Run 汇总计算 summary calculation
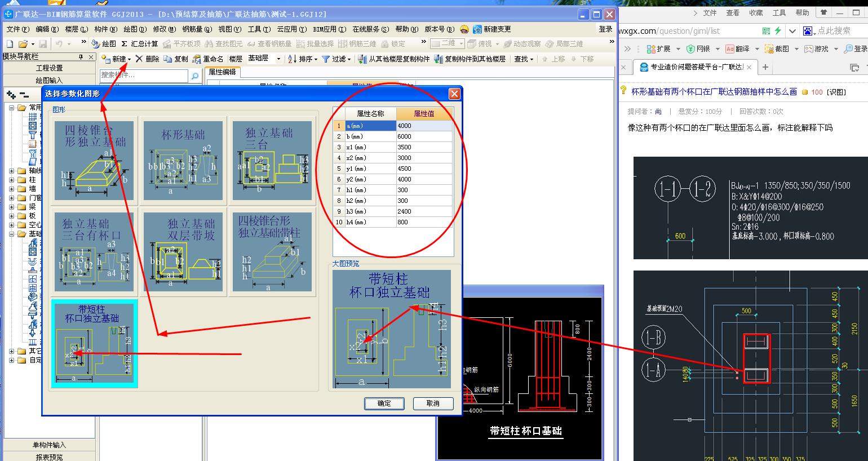 tap(140, 43)
